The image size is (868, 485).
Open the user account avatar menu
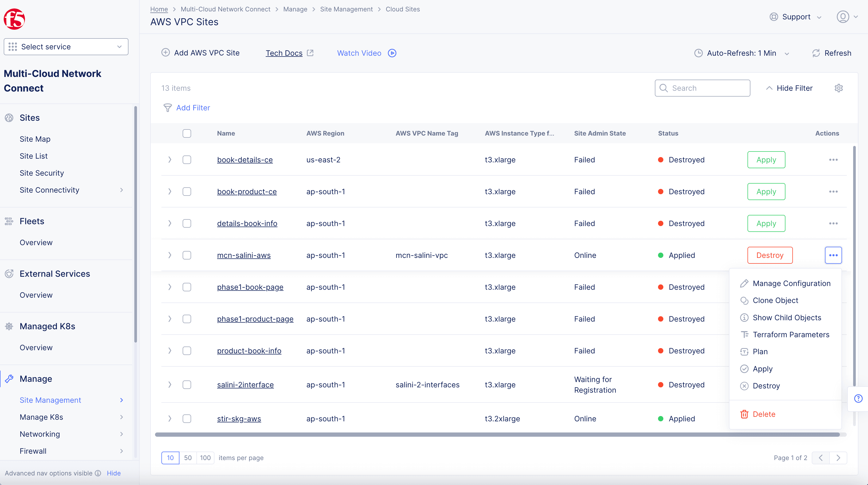843,17
